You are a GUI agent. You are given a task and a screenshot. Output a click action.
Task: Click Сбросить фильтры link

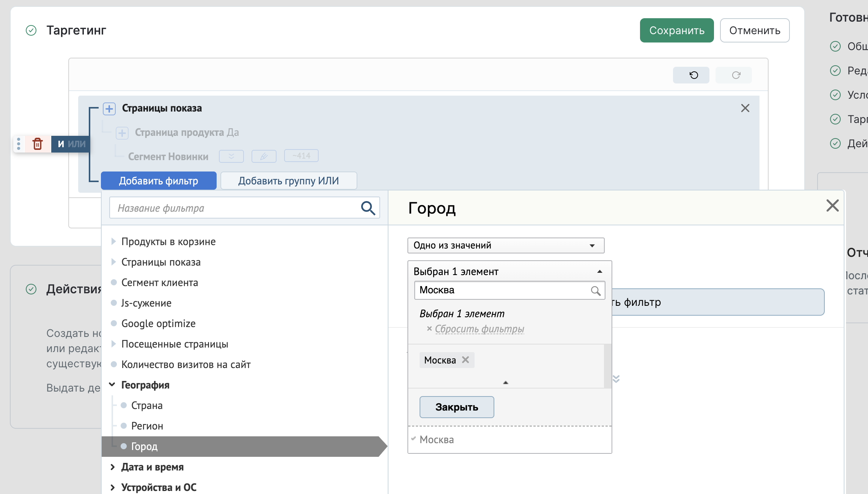480,329
